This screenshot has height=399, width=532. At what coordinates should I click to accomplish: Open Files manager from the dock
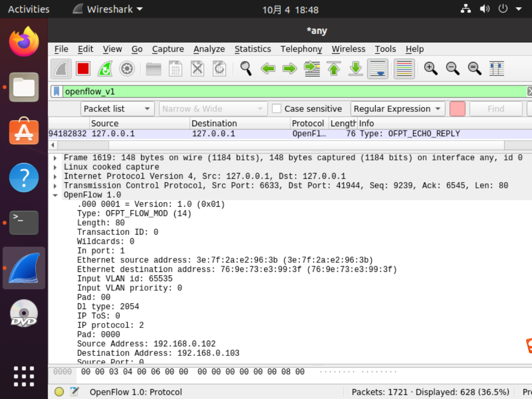coord(24,87)
